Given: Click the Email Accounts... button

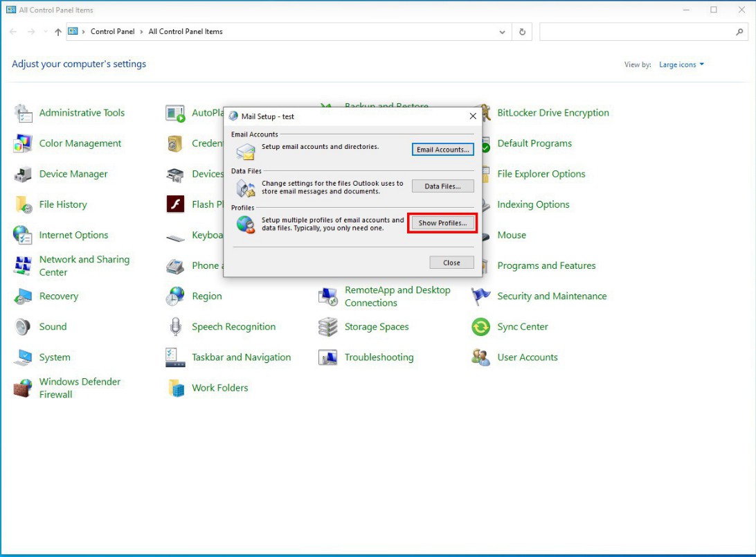Looking at the screenshot, I should pyautogui.click(x=442, y=150).
